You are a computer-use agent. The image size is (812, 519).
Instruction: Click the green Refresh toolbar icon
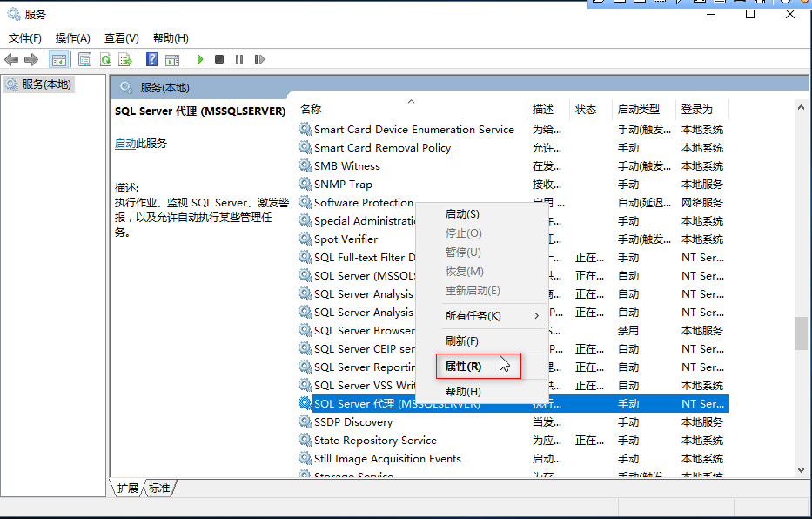[105, 59]
